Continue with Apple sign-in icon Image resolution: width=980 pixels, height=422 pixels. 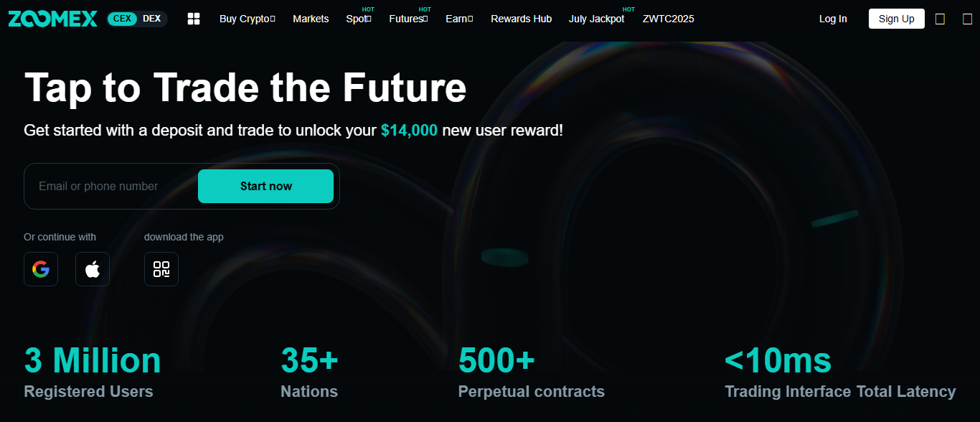(93, 269)
